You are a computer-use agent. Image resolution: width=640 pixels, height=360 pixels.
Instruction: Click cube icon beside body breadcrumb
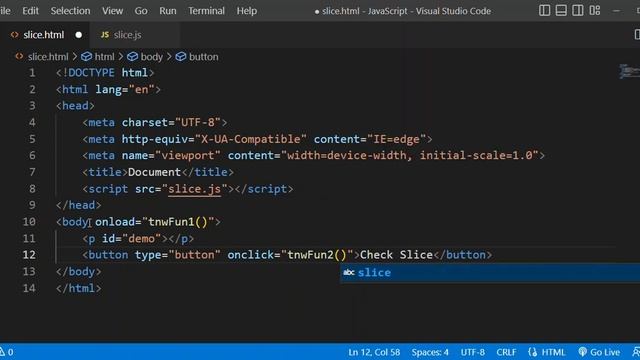pyautogui.click(x=133, y=57)
